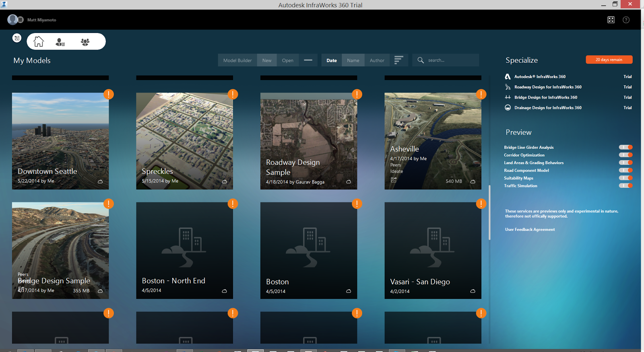Open the User Feedback Agreement link
This screenshot has height=352, width=644.
(530, 229)
